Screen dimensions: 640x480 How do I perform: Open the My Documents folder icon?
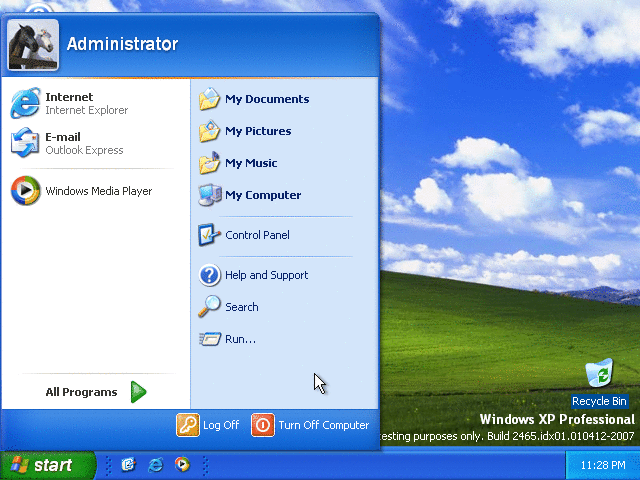(209, 99)
